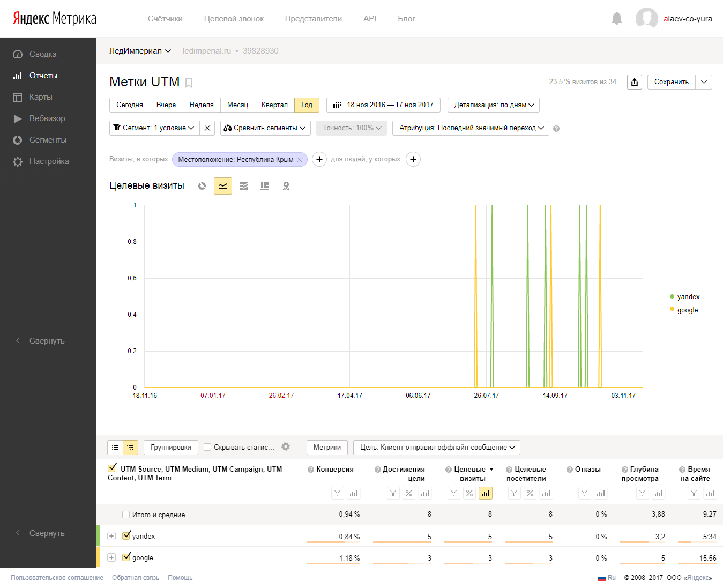Select tree table view
The height and width of the screenshot is (588, 723).
[131, 448]
